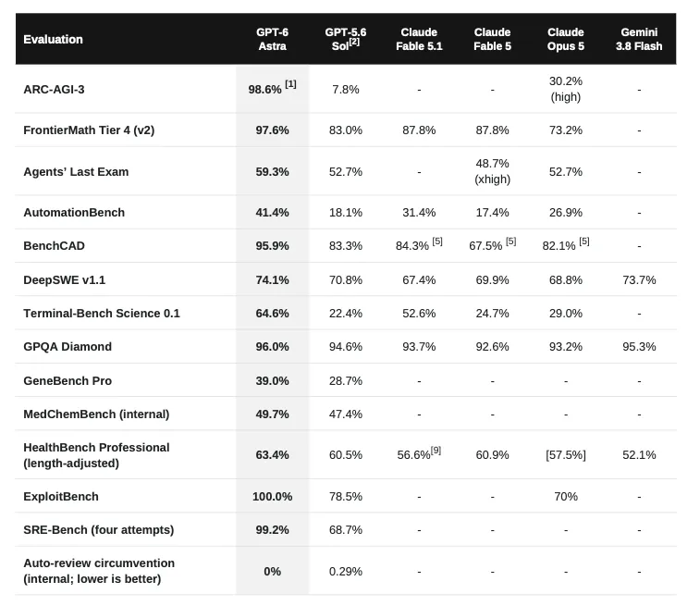Screen dimensions: 700x606
Task: Click the DeepSWE v1.1 row label
Action: pyautogui.click(x=65, y=280)
